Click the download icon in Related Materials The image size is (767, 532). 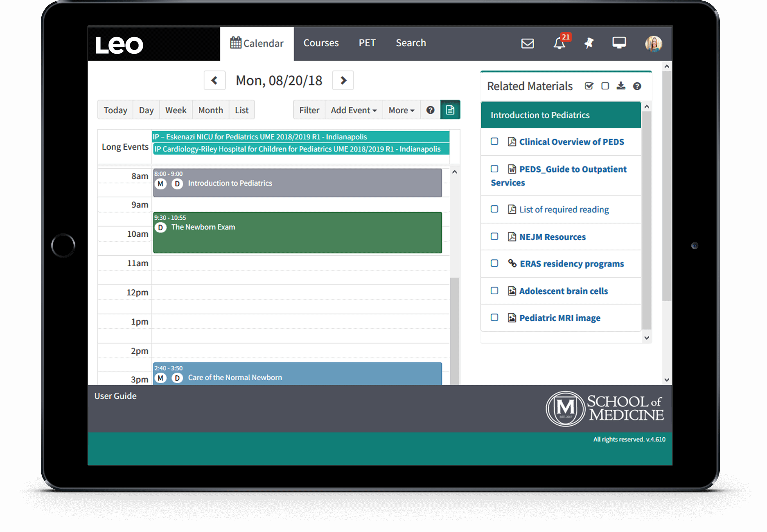pyautogui.click(x=621, y=86)
